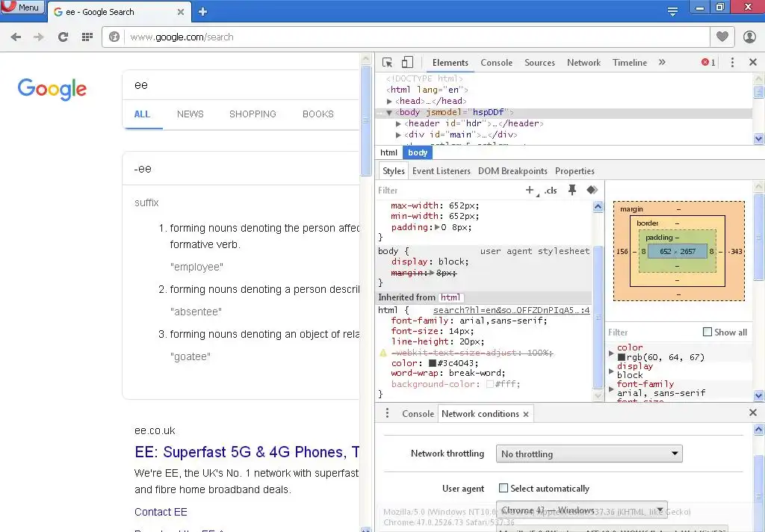Expand the div id="main" node

(x=399, y=134)
